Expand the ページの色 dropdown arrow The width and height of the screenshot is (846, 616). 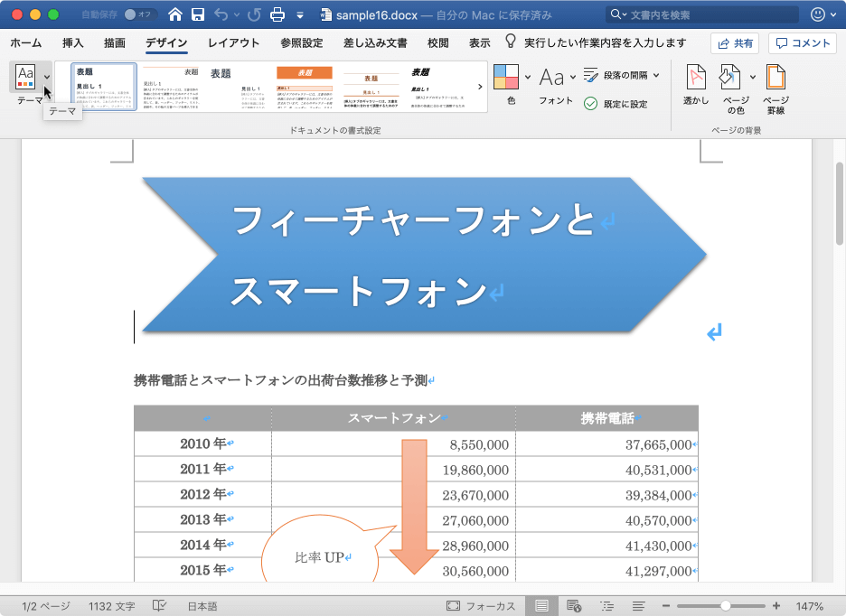click(x=752, y=75)
